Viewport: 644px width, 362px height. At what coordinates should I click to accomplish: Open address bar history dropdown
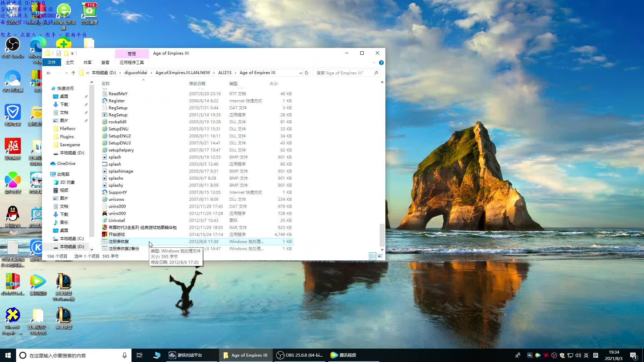[x=301, y=73]
